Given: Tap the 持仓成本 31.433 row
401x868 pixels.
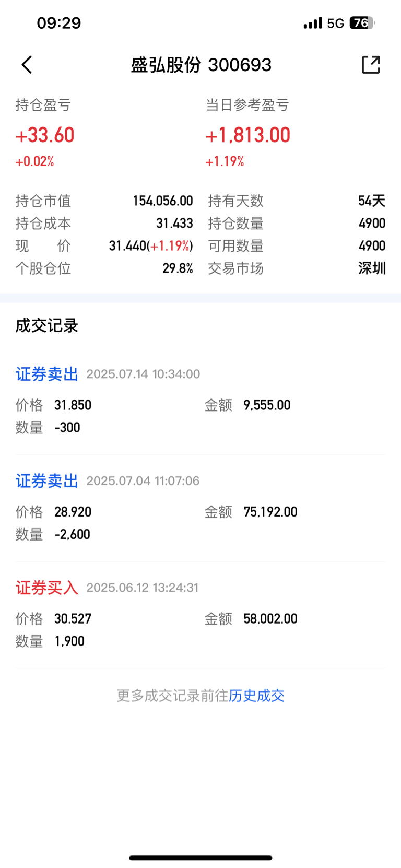Looking at the screenshot, I should (104, 224).
